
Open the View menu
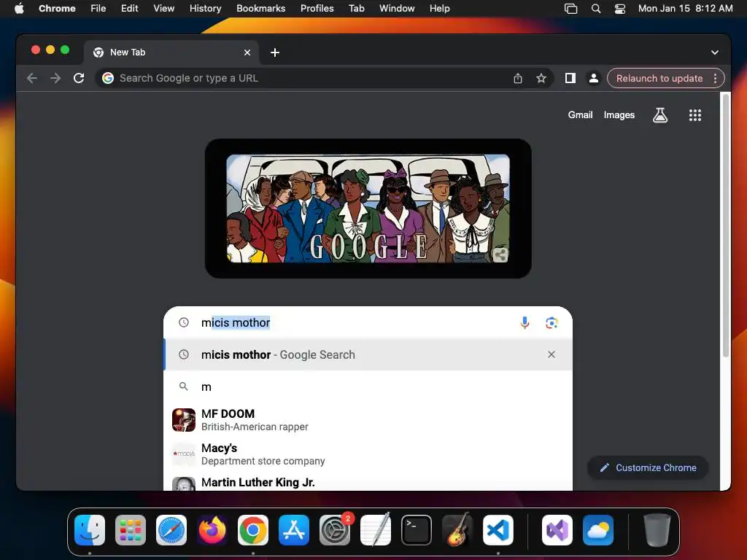coord(164,9)
